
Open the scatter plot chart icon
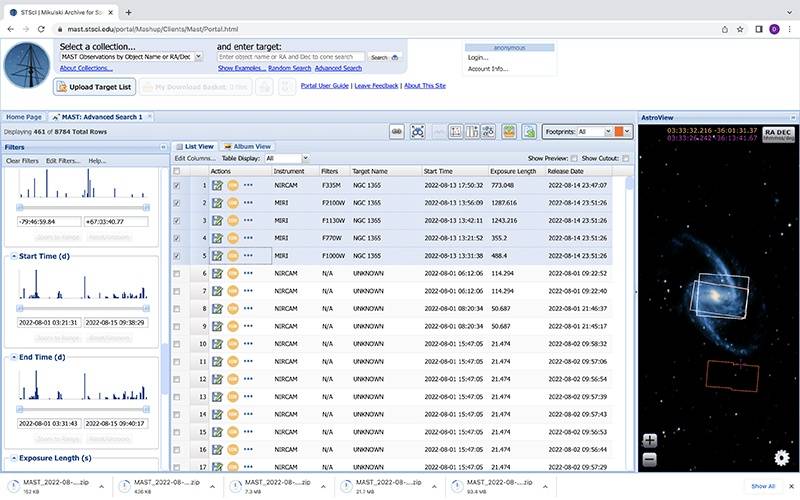click(x=456, y=132)
